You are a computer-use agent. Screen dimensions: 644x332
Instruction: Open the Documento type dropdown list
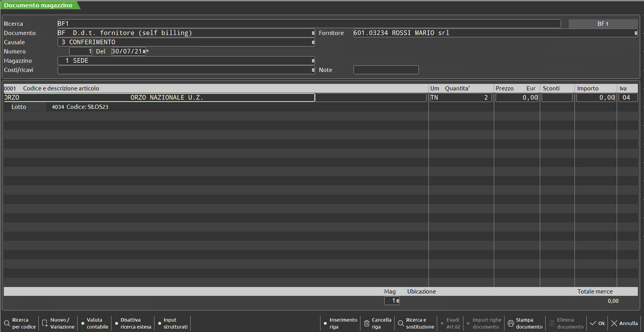(313, 33)
